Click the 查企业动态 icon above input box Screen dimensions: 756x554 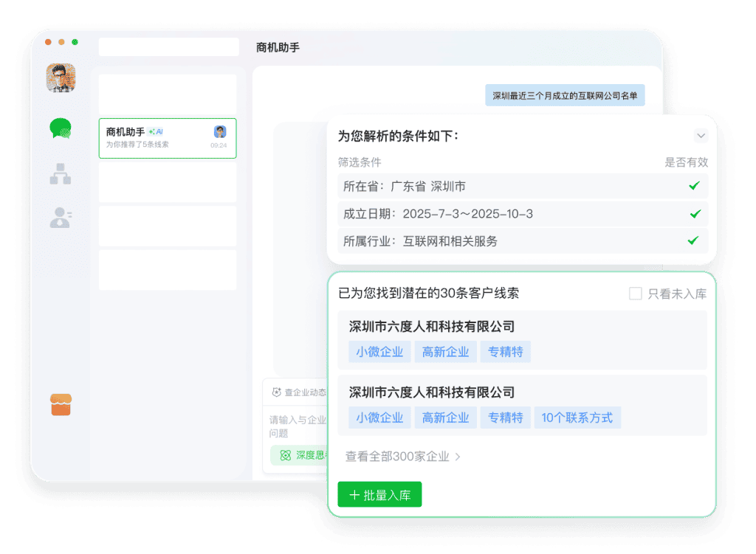277,392
